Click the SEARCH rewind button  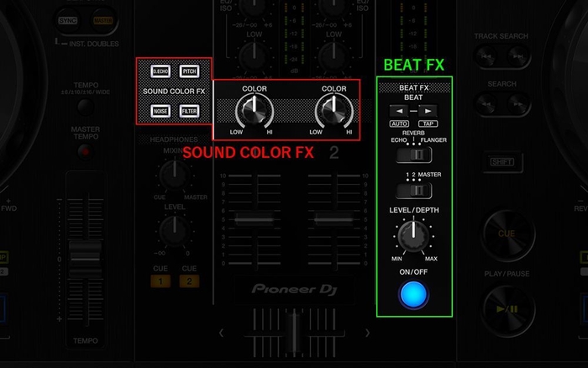pos(486,104)
